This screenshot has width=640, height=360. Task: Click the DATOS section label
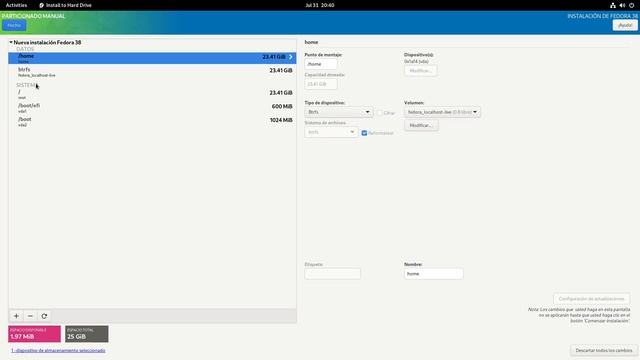tap(25, 49)
